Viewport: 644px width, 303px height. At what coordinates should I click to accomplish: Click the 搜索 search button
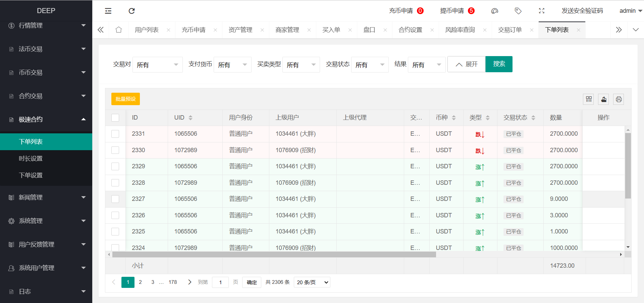499,64
